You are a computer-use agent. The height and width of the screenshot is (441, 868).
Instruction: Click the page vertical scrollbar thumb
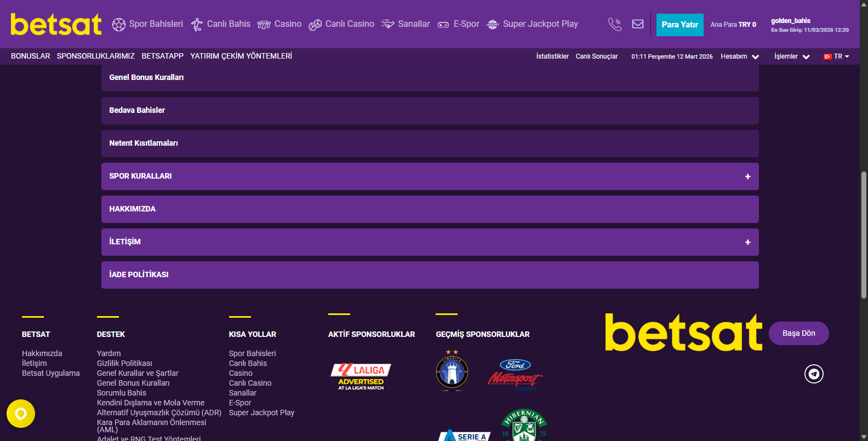pos(864,234)
